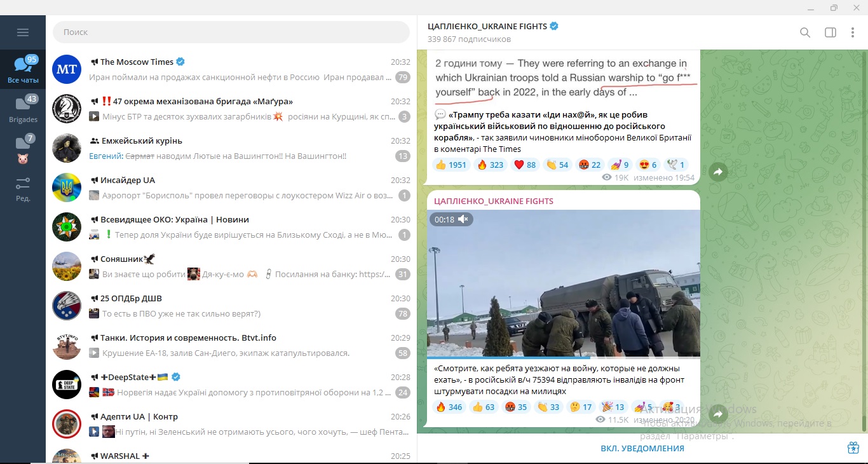
Task: Click the reaction chip showing 9
Action: point(619,165)
